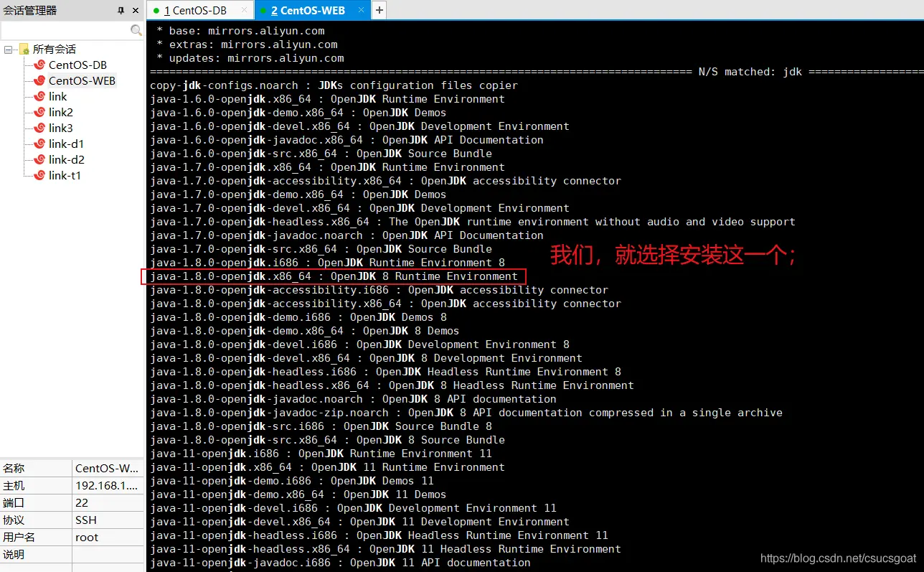Click the 会话管理器 panel title

point(30,11)
